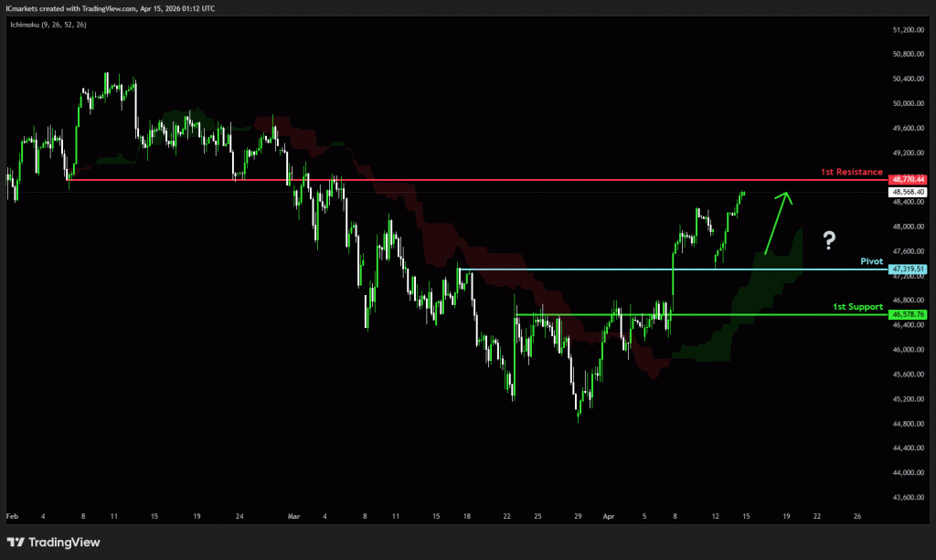Click the green 1st Support horizontal line
This screenshot has height=560, width=936.
pyautogui.click(x=731, y=314)
